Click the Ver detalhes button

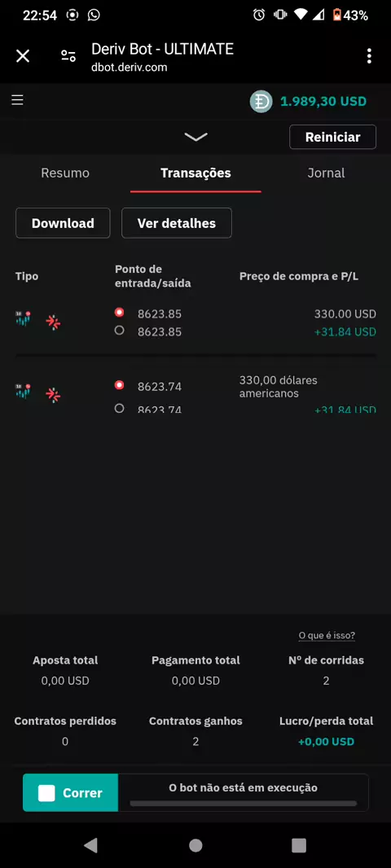pos(177,223)
